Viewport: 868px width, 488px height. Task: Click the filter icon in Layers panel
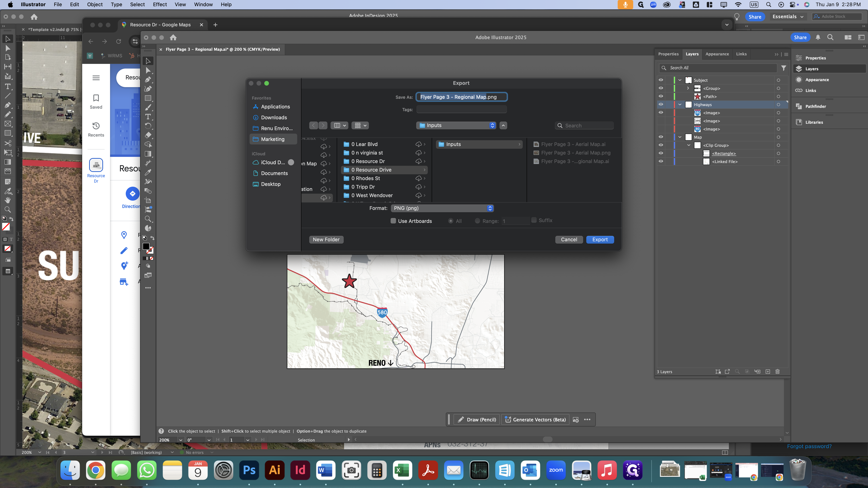point(784,68)
